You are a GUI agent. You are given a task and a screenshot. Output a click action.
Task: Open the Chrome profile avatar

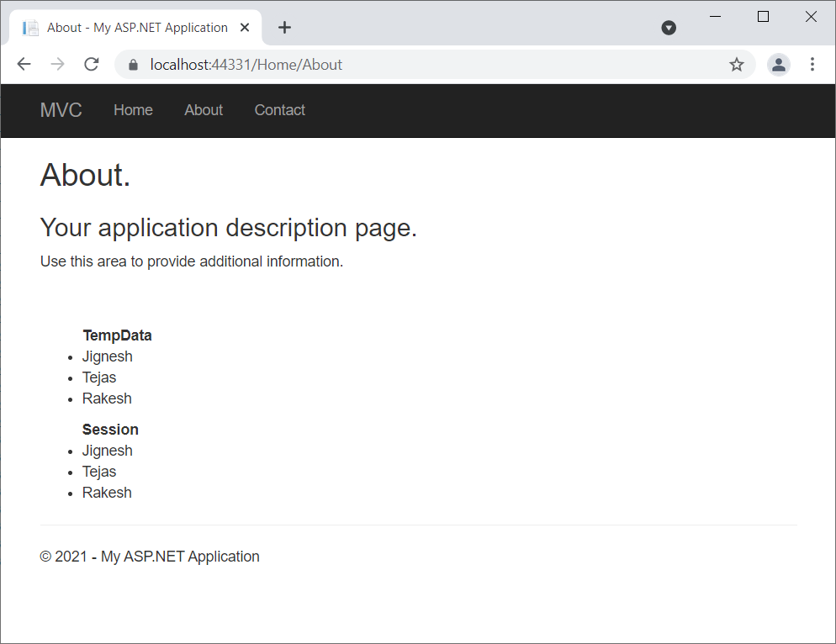tap(779, 65)
